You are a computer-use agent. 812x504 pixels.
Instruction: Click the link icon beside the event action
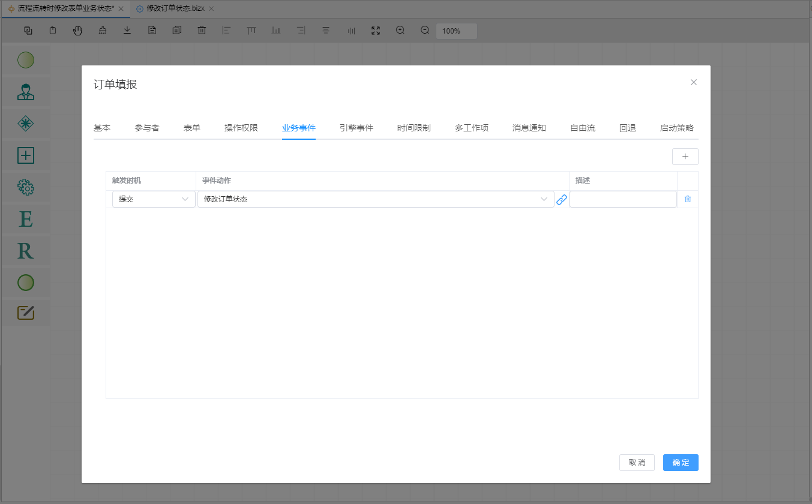click(562, 200)
